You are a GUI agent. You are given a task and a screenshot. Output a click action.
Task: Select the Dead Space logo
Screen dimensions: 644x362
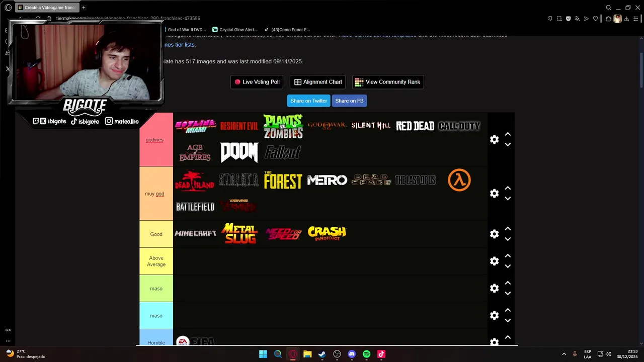coord(371,180)
